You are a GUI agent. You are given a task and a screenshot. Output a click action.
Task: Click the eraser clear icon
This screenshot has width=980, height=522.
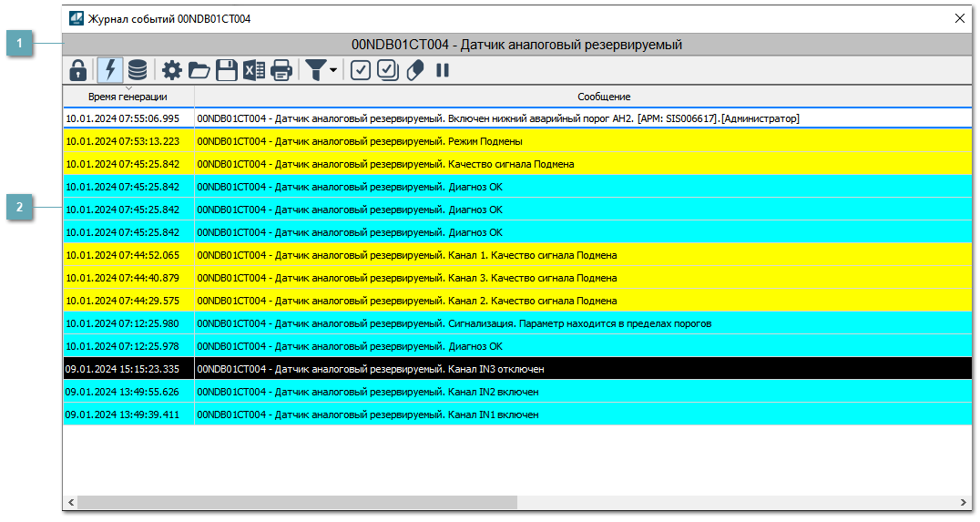(x=415, y=70)
